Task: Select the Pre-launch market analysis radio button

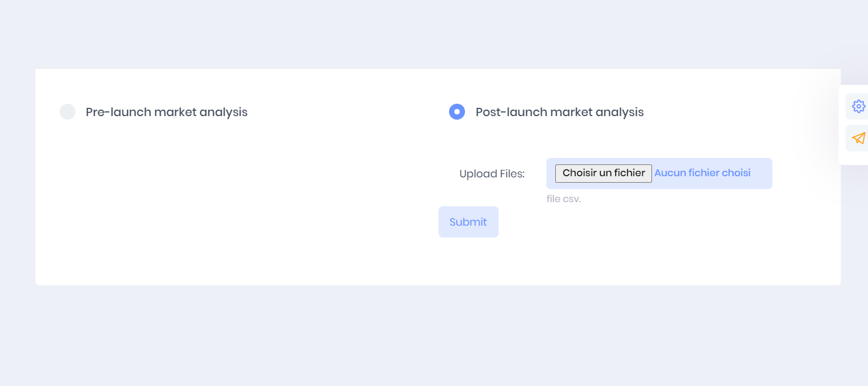Action: coord(68,112)
